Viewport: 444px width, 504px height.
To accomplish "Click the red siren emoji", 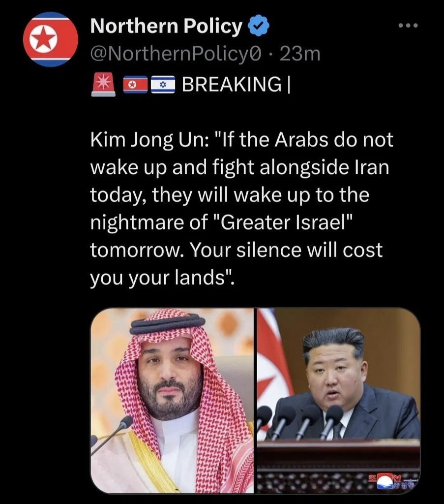I will point(103,84).
